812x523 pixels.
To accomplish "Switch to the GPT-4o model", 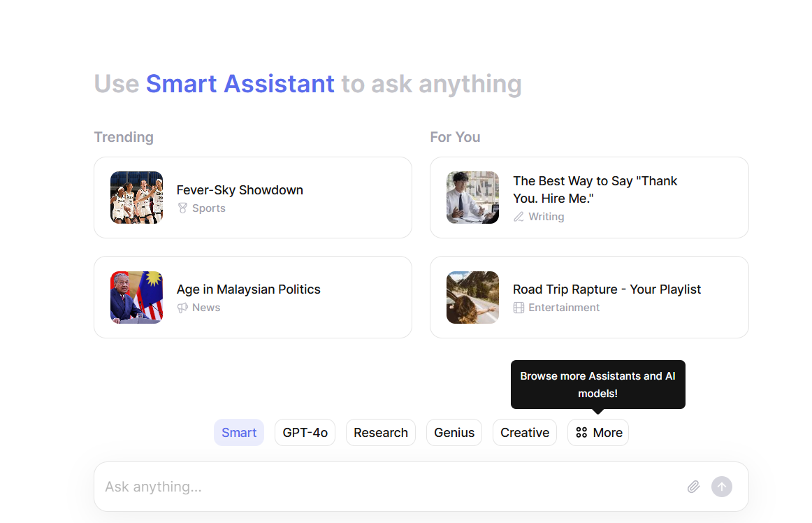I will coord(305,433).
